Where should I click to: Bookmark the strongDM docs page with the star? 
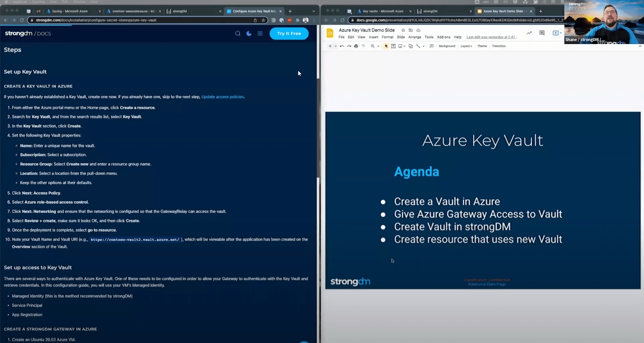[263, 20]
